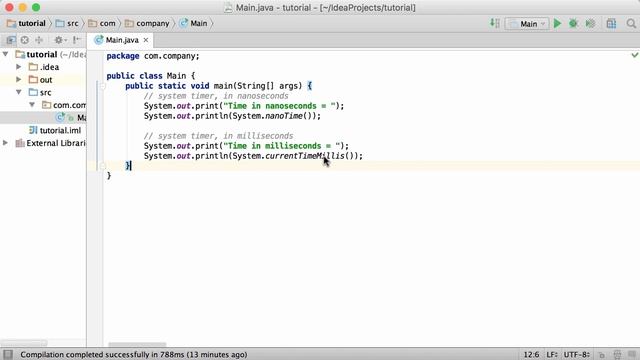Click the project view mode icon in panel toolbar

pyautogui.click(x=11, y=40)
